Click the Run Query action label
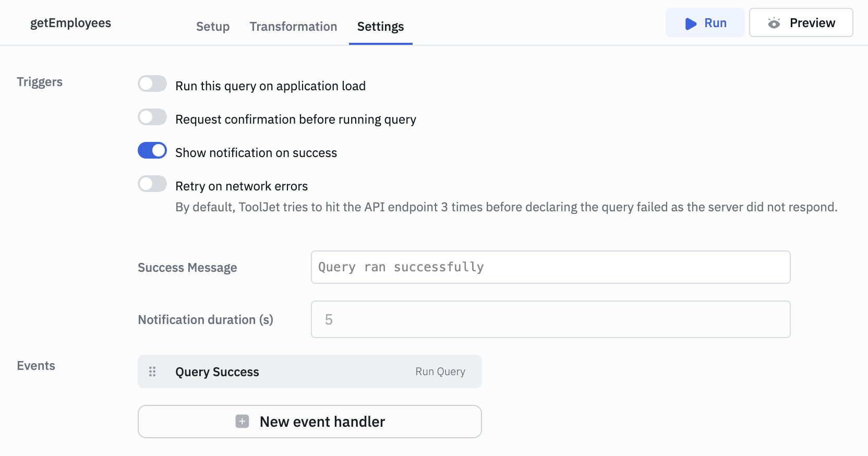The height and width of the screenshot is (456, 868). pos(440,371)
